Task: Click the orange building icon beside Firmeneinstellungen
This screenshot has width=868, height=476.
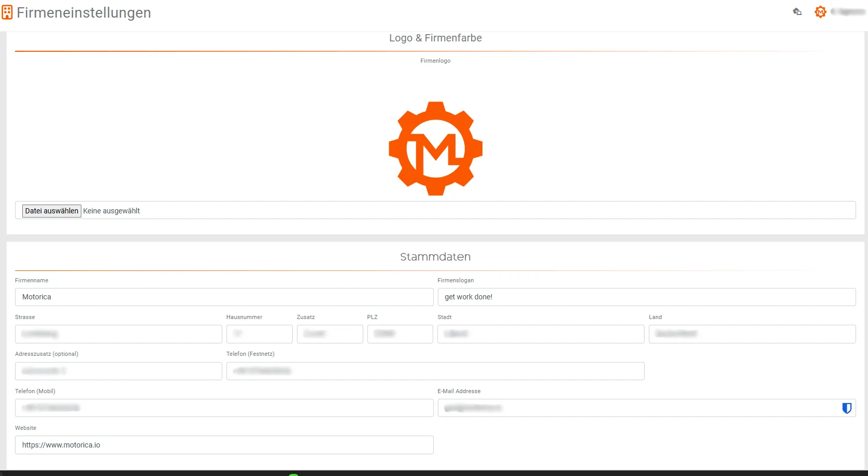Action: click(7, 12)
